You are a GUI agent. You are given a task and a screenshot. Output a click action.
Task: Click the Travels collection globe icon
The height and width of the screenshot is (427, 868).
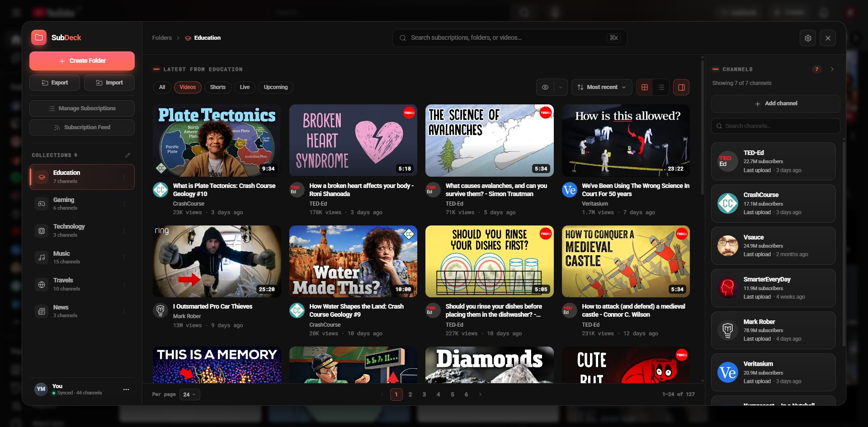(42, 285)
